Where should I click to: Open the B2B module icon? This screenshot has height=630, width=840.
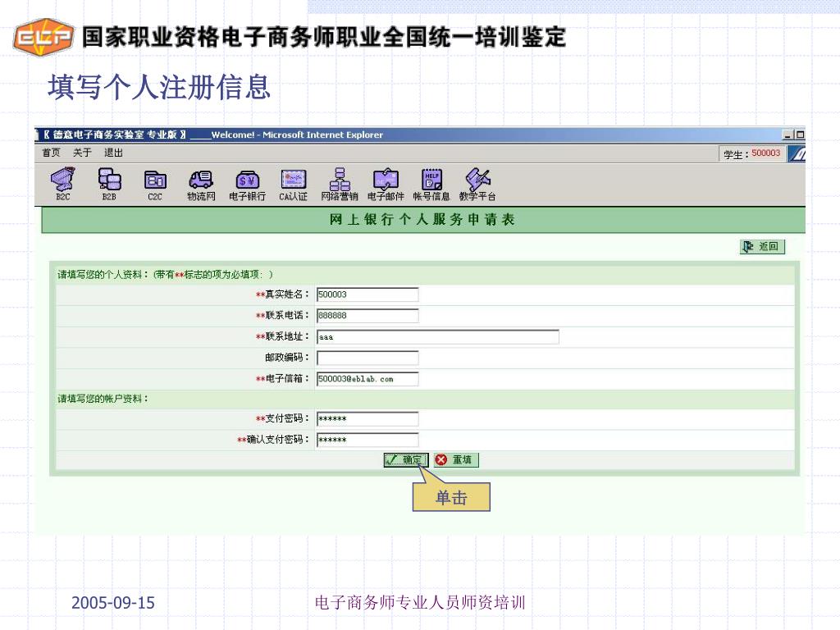pyautogui.click(x=109, y=184)
